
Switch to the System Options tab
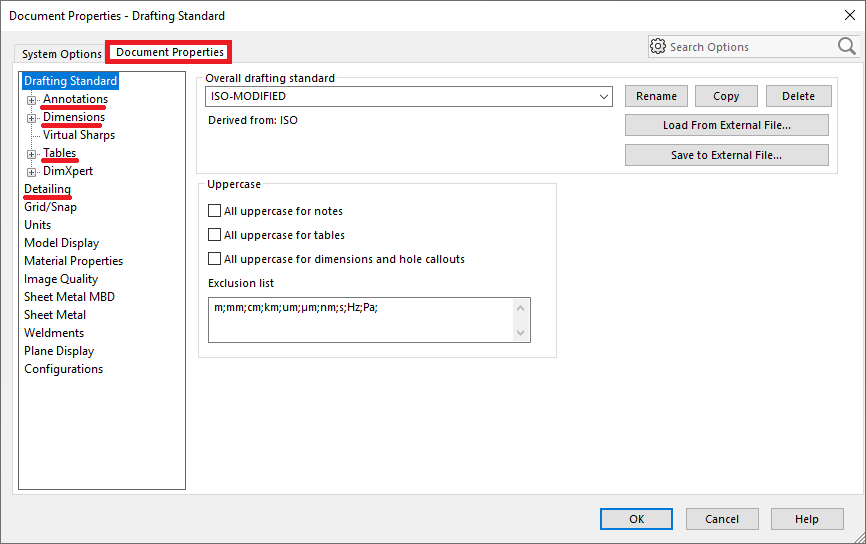62,54
